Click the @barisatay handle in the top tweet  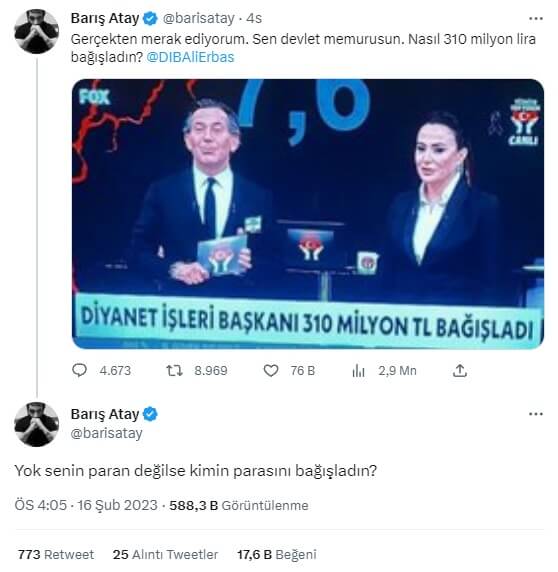(x=198, y=18)
